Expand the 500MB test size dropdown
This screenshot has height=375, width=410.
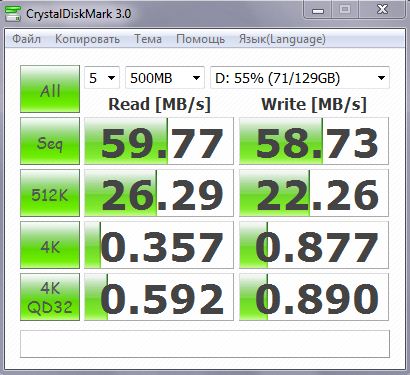(165, 78)
